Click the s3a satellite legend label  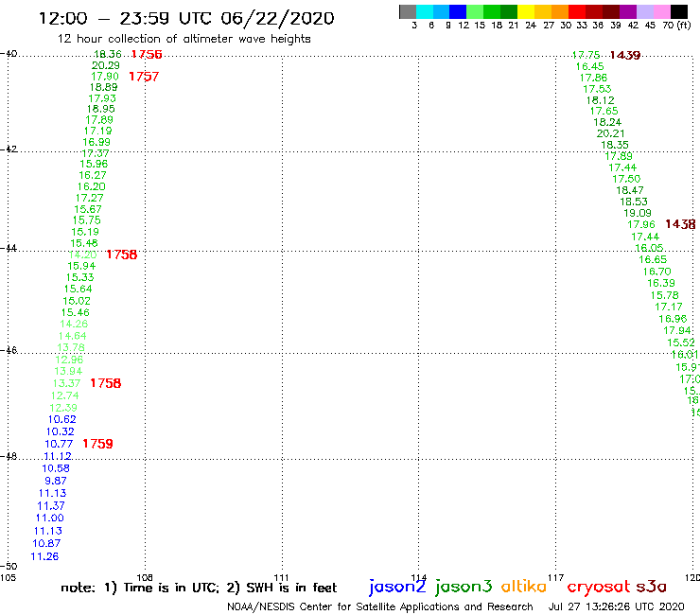(651, 587)
